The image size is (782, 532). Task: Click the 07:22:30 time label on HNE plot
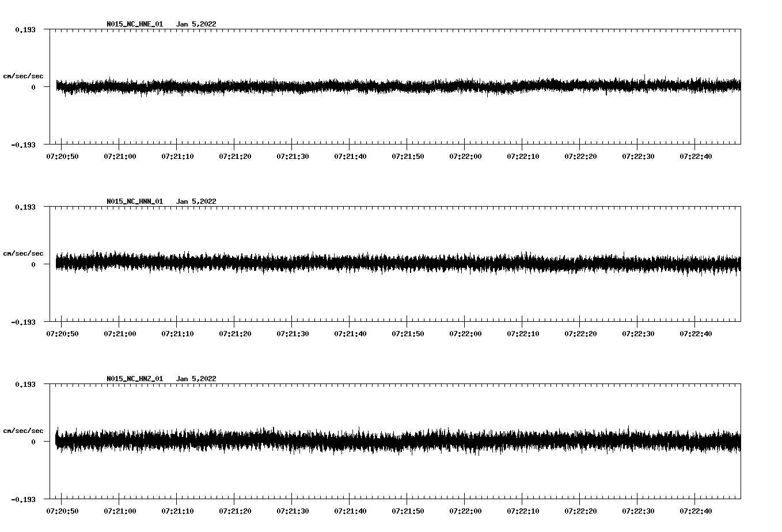point(638,157)
